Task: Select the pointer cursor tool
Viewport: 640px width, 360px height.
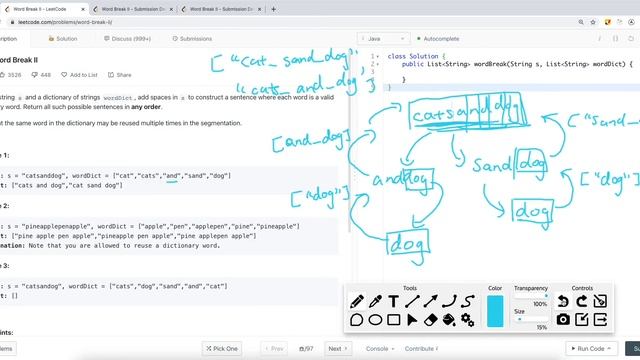Action: (412, 320)
